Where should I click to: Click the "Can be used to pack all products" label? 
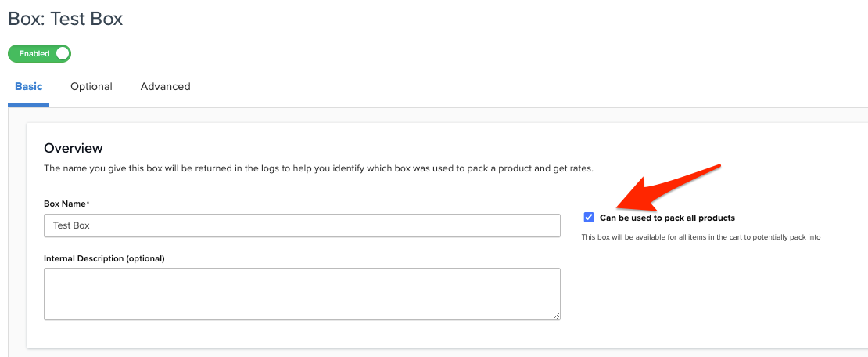[x=667, y=218]
